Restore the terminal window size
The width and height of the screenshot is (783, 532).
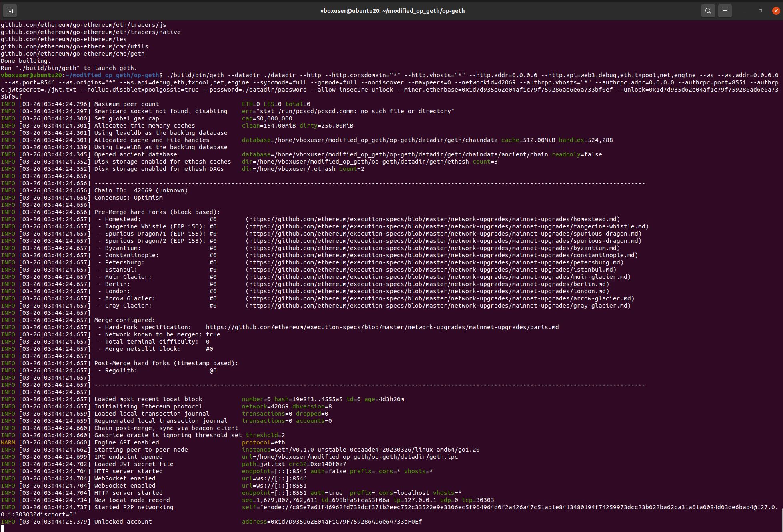pos(760,11)
